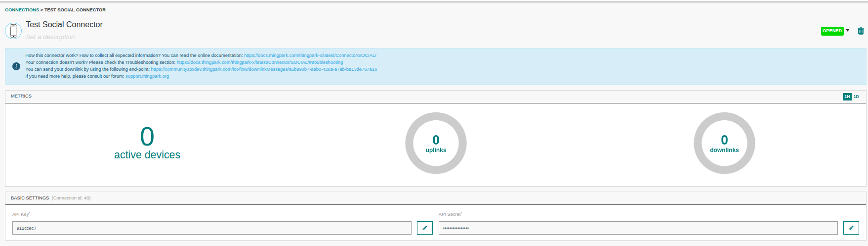Go to CONNECTIONS in the breadcrumb
The width and height of the screenshot is (868, 246).
click(x=22, y=10)
